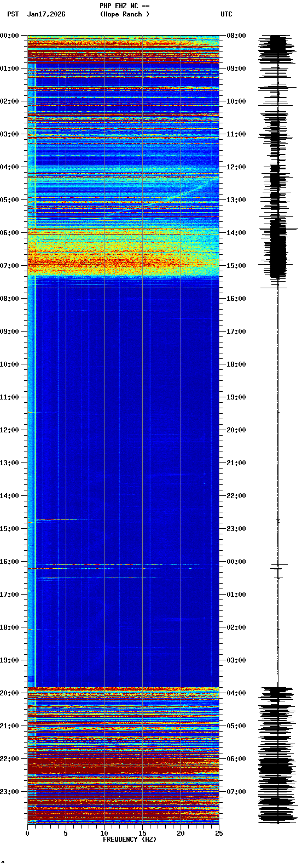
Task: Click the '05:00' PST time label
Action: 10,200
